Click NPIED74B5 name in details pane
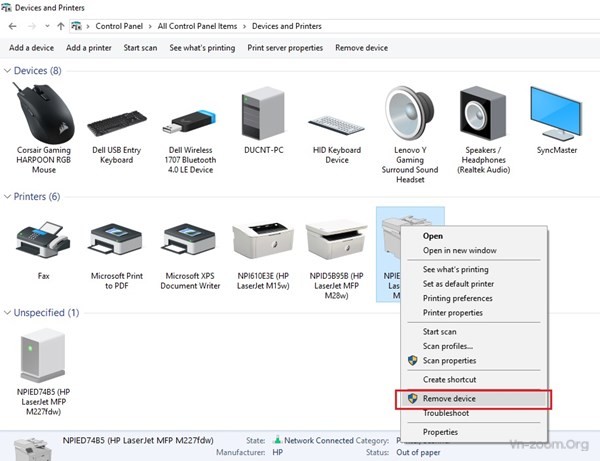The height and width of the screenshot is (461, 600). pyautogui.click(x=138, y=440)
